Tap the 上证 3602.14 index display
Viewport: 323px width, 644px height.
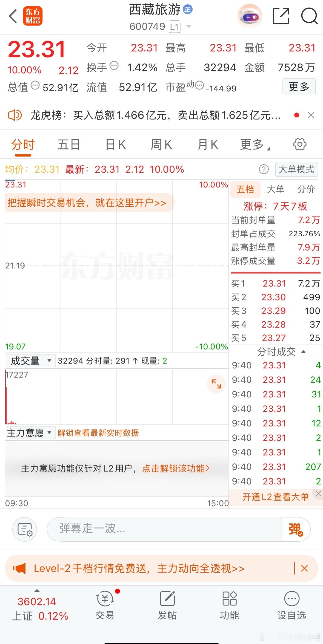point(40,608)
